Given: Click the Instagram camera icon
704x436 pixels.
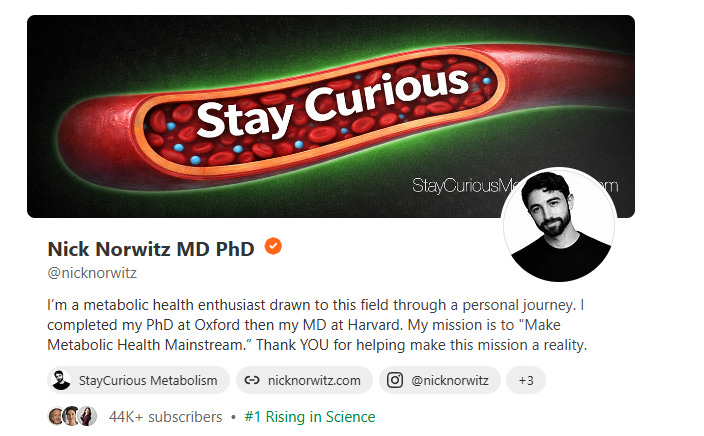Looking at the screenshot, I should coord(395,380).
